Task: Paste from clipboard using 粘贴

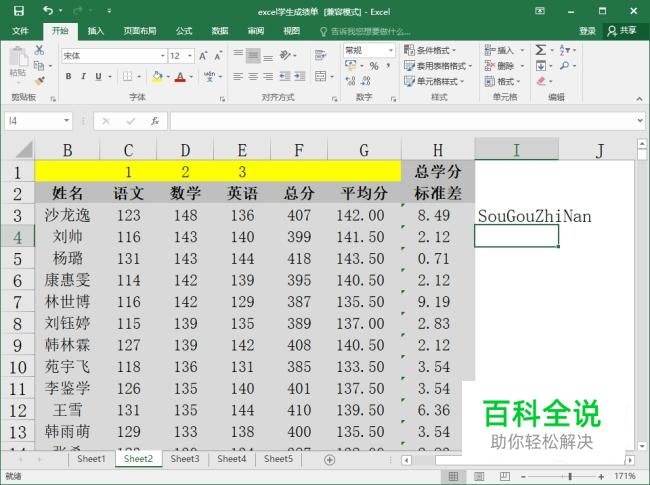Action: [17, 62]
